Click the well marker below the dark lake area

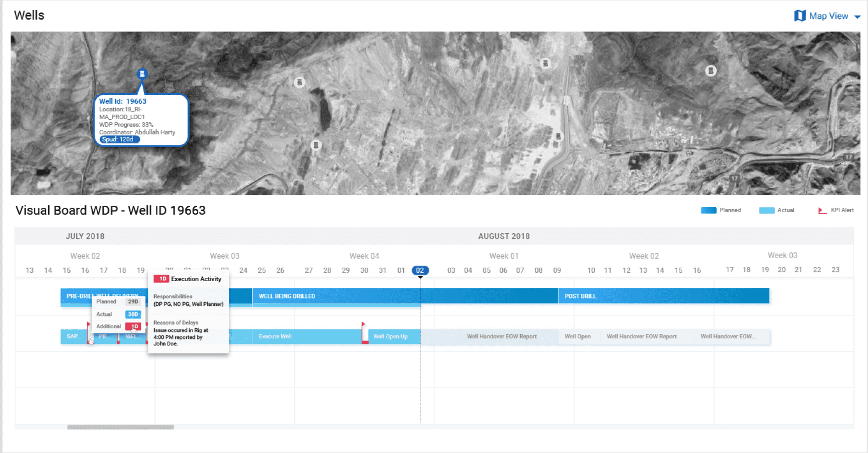316,145
